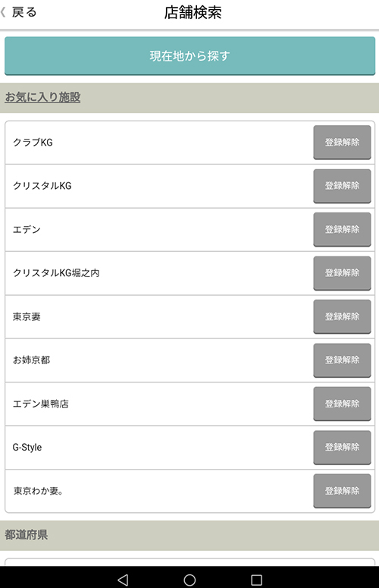
Task: Tap the Android back navigation icon
Action: pyautogui.click(x=123, y=580)
